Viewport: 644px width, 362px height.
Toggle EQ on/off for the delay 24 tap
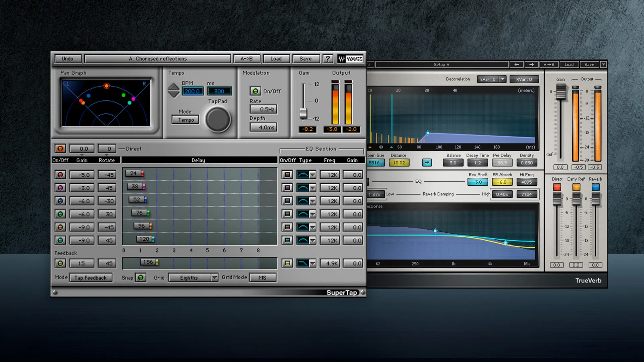[287, 175]
